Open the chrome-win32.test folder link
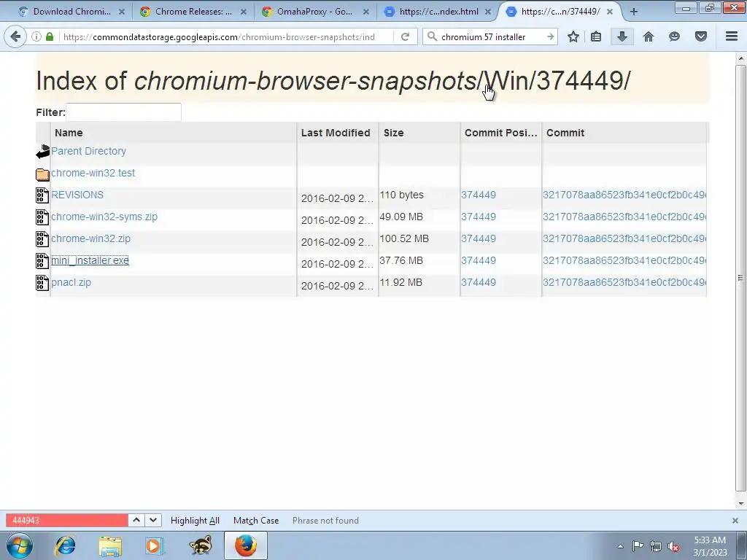The height and width of the screenshot is (560, 747). (93, 173)
